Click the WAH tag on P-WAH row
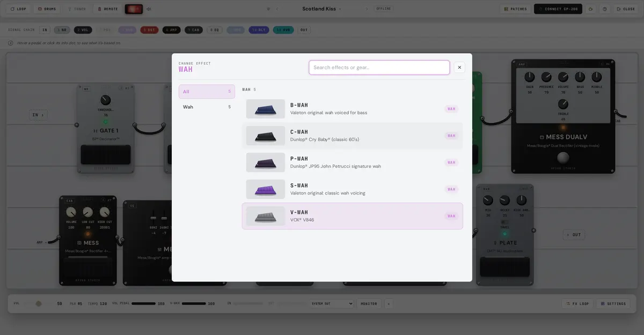644x335 pixels. click(451, 162)
